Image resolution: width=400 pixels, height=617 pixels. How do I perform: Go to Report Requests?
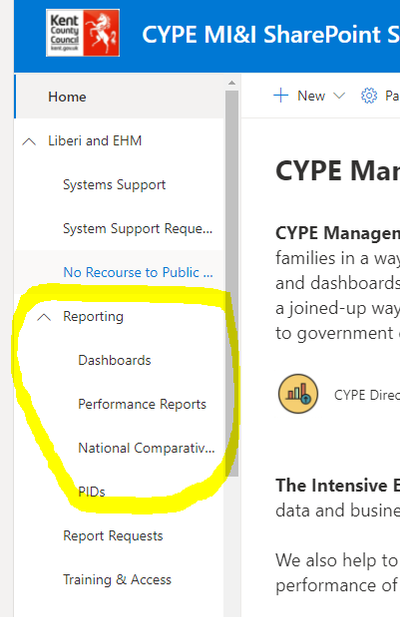coord(113,536)
